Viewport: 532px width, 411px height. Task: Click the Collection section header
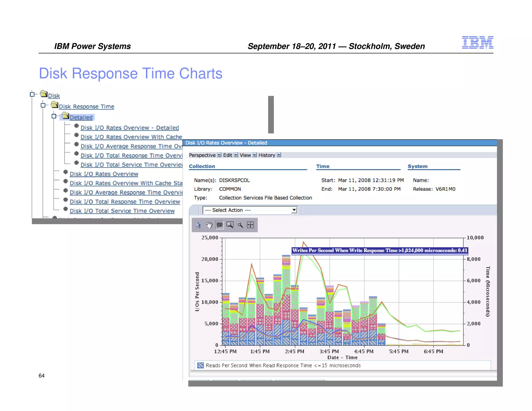tap(202, 166)
